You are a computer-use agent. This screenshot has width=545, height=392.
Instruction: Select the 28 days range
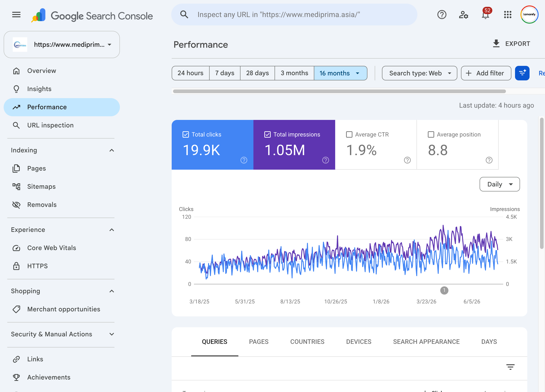click(257, 73)
